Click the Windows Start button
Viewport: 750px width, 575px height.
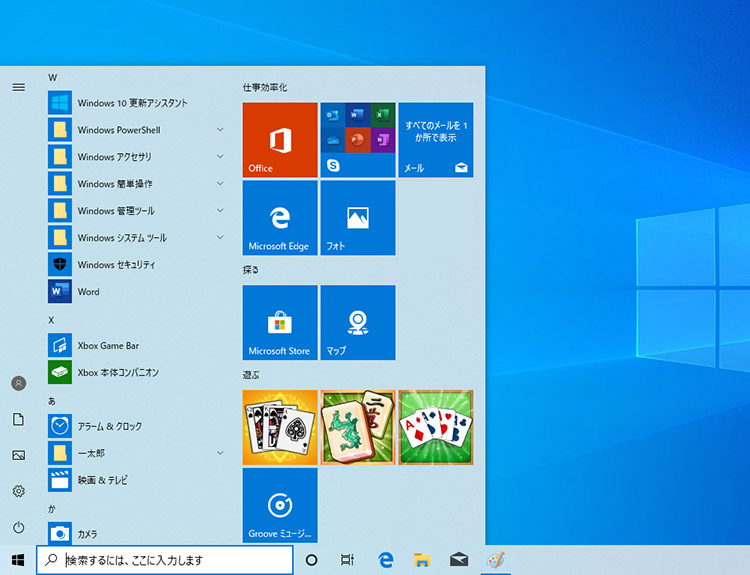pyautogui.click(x=17, y=560)
